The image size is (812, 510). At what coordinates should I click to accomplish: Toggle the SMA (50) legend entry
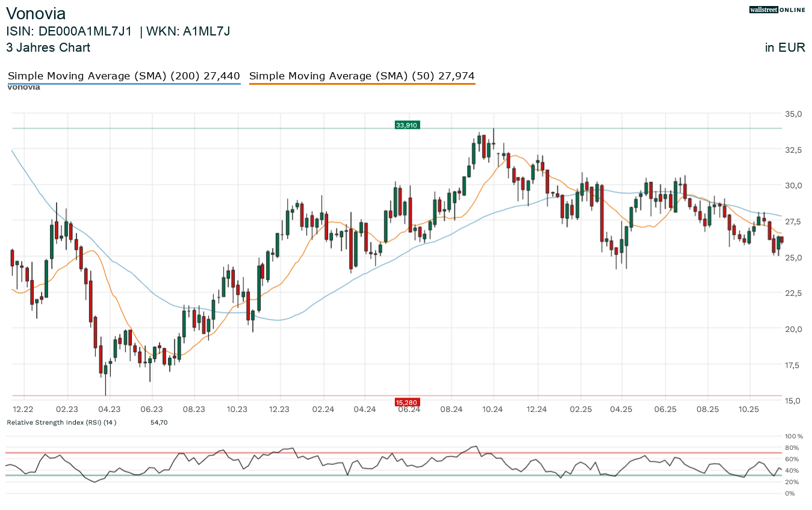coord(362,76)
